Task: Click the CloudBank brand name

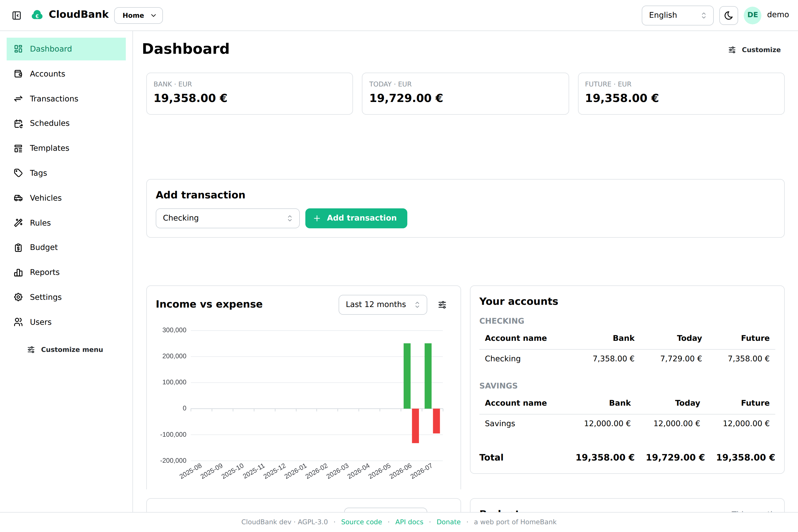Action: point(79,14)
